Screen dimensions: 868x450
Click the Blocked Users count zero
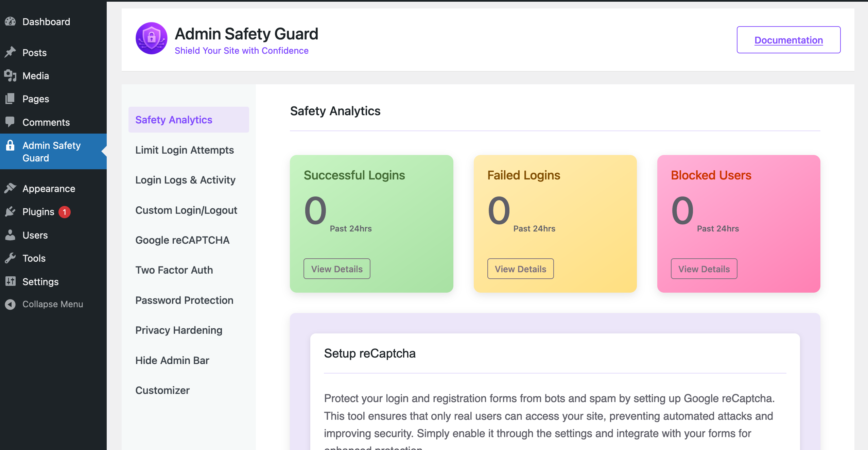tap(682, 211)
